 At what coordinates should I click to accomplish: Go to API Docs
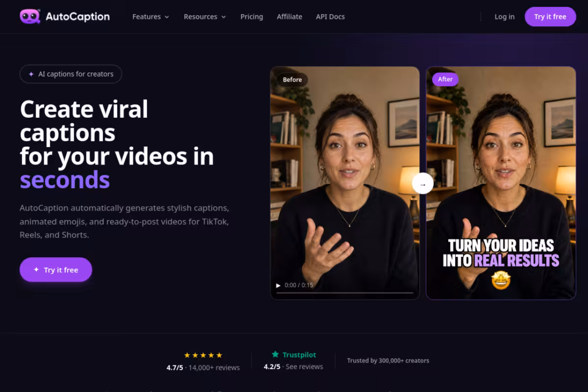coord(330,17)
